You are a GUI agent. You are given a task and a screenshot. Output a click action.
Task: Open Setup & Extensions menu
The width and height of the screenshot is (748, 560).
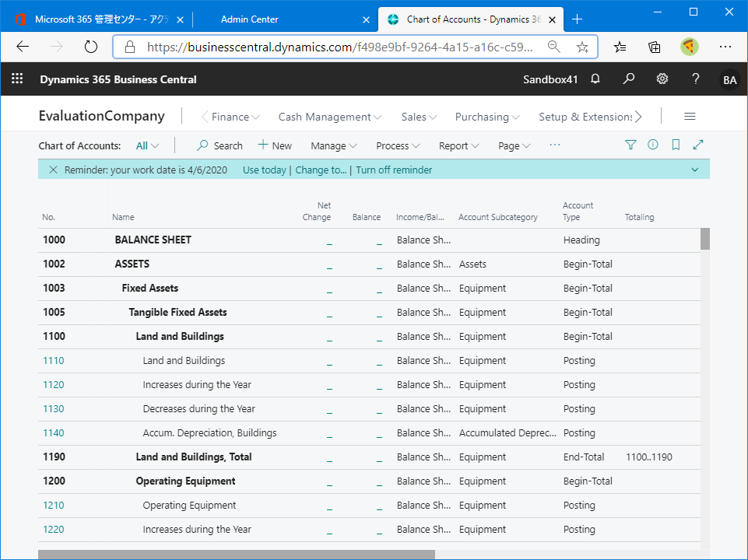(585, 117)
